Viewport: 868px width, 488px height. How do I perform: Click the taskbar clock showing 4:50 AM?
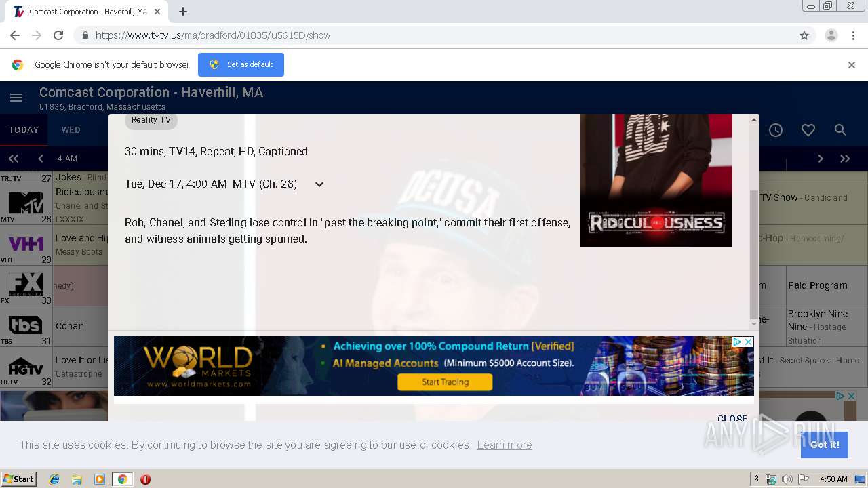click(x=833, y=479)
